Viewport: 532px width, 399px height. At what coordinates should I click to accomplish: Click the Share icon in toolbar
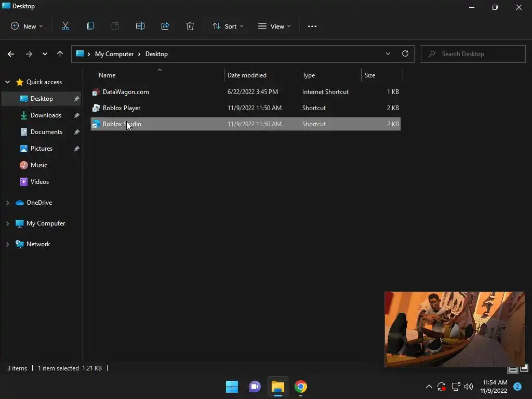165,26
